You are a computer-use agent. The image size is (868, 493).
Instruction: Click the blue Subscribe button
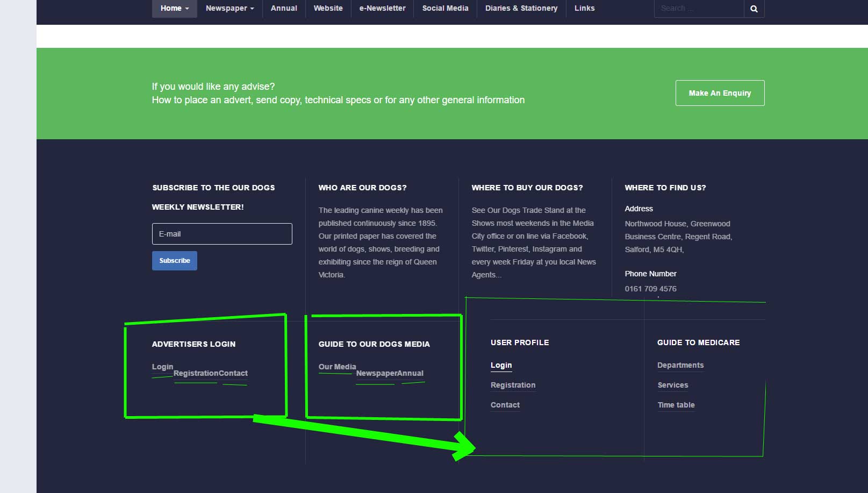click(175, 261)
